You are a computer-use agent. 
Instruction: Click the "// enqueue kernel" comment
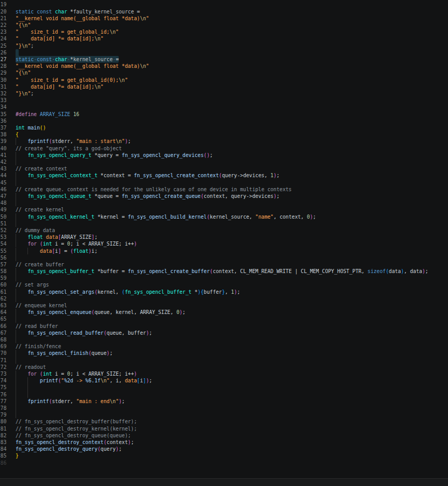coord(41,306)
